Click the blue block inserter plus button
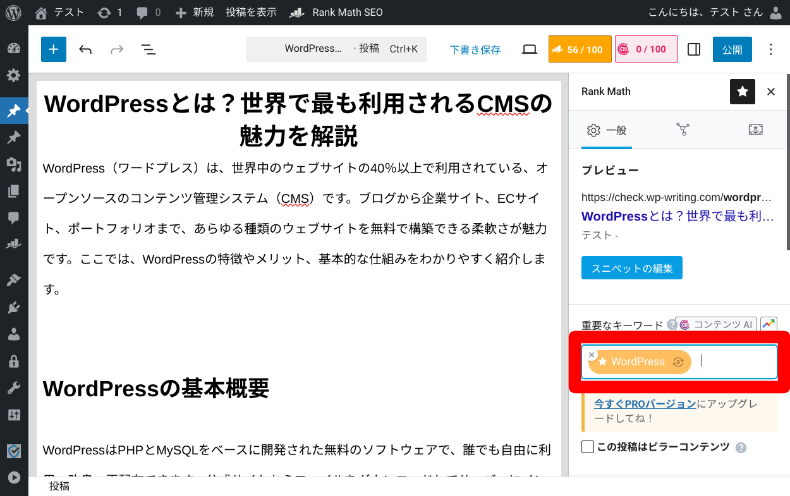Viewport: 790px width, 496px height. click(53, 49)
